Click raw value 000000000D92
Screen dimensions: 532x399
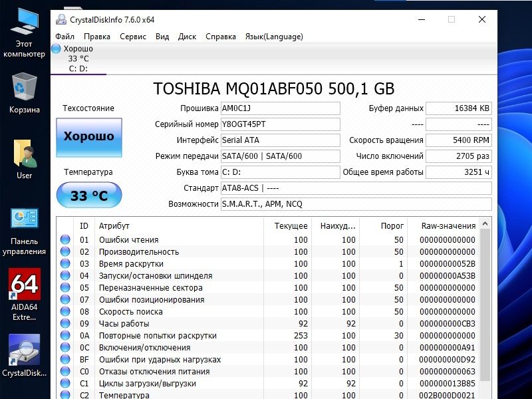447,359
